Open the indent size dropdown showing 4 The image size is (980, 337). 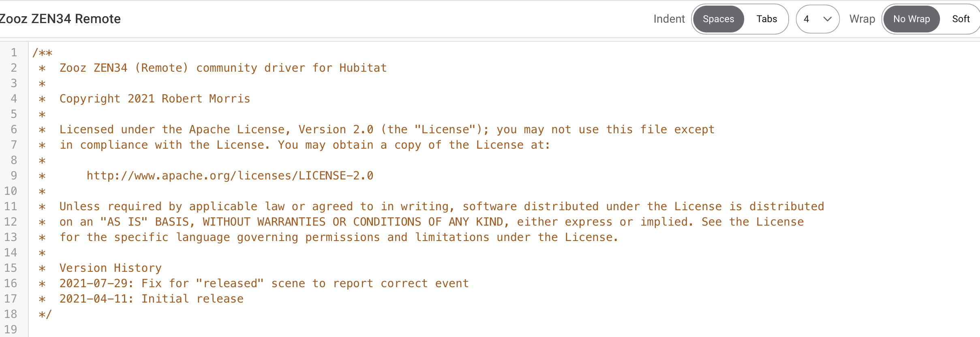817,19
